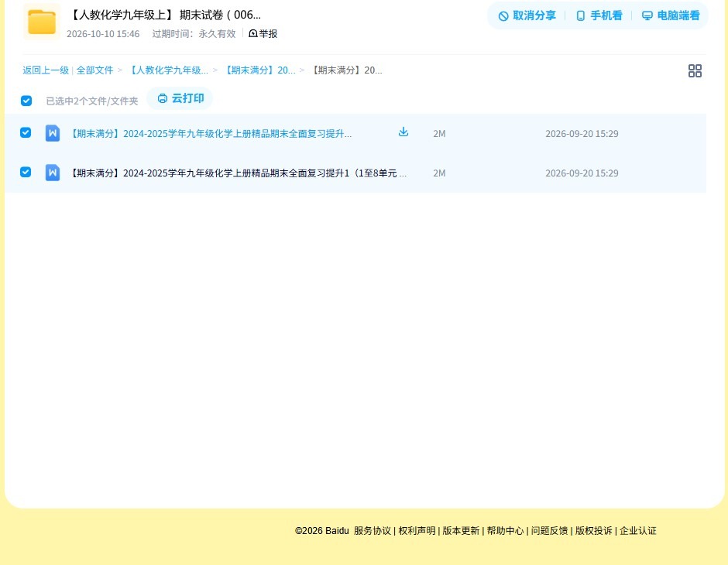Navigate to 全部文件 in breadcrumb

click(94, 70)
